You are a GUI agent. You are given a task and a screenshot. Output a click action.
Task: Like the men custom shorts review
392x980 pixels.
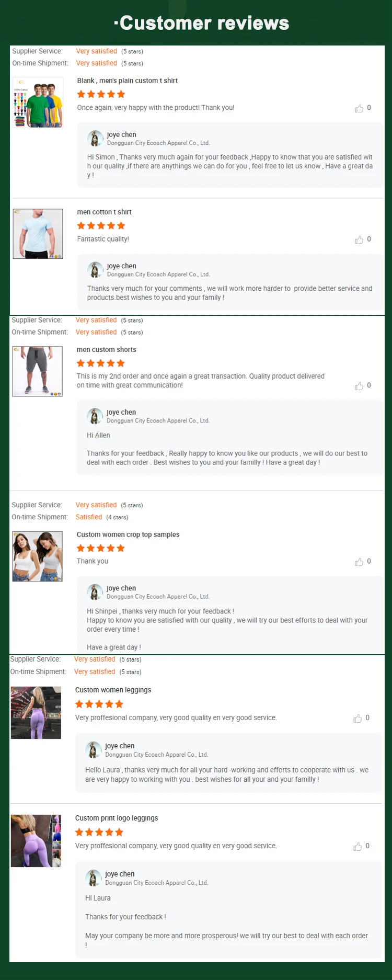tap(359, 386)
